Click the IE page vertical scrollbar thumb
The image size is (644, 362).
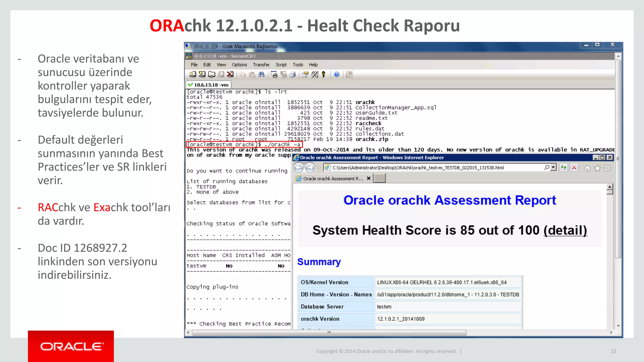click(x=610, y=192)
